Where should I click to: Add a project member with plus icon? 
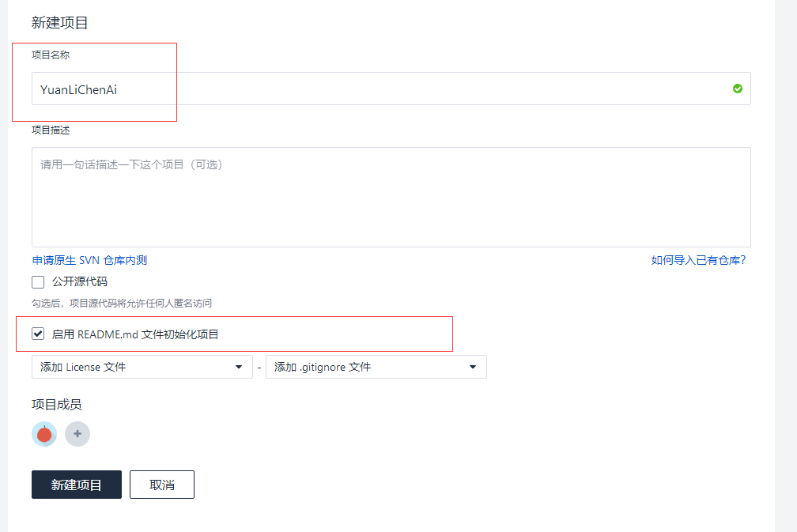[77, 434]
